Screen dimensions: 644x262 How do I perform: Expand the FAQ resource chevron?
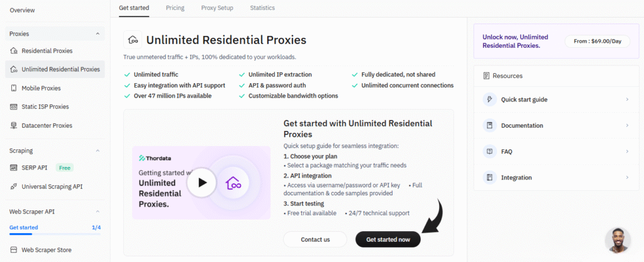click(627, 152)
